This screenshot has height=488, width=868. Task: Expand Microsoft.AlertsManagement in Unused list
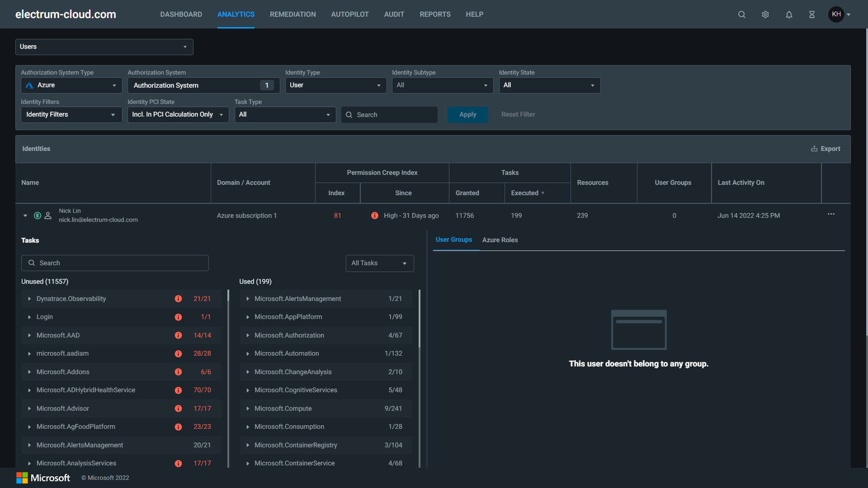29,445
